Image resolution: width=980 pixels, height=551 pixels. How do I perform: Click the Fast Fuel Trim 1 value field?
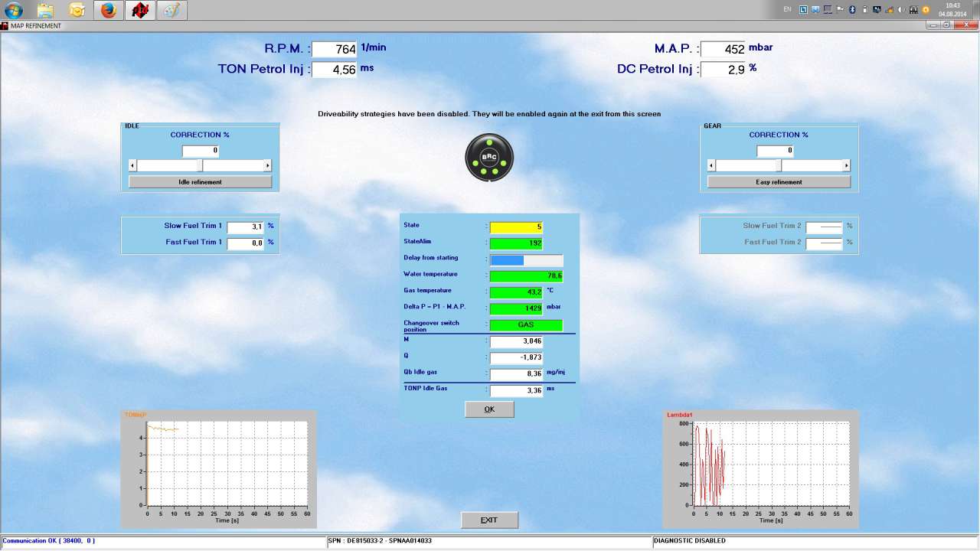[246, 243]
